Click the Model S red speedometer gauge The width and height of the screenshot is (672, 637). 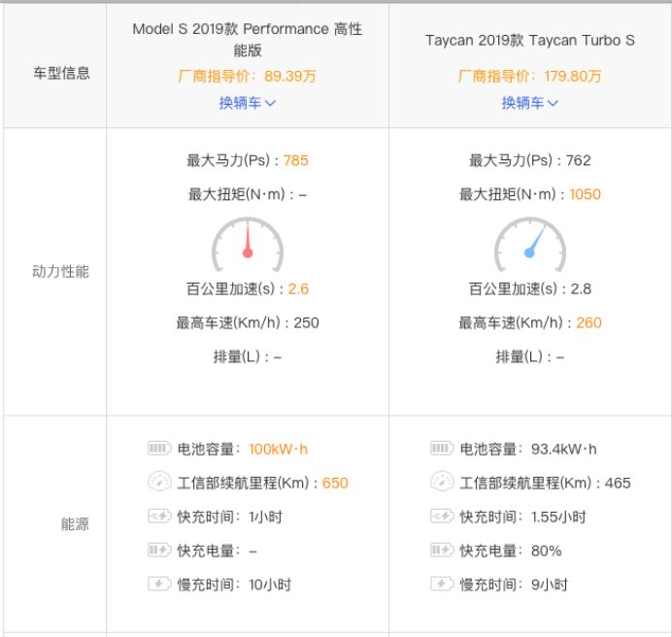tap(248, 245)
